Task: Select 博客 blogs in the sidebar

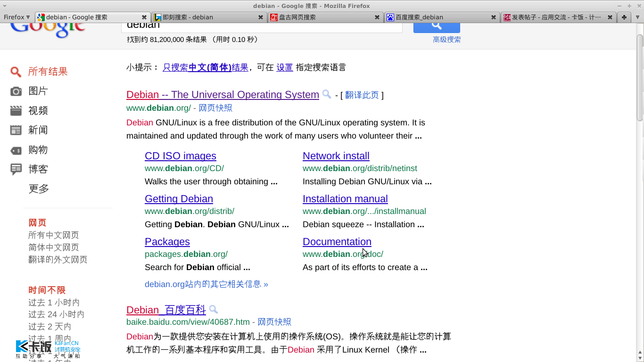Action: [38, 169]
